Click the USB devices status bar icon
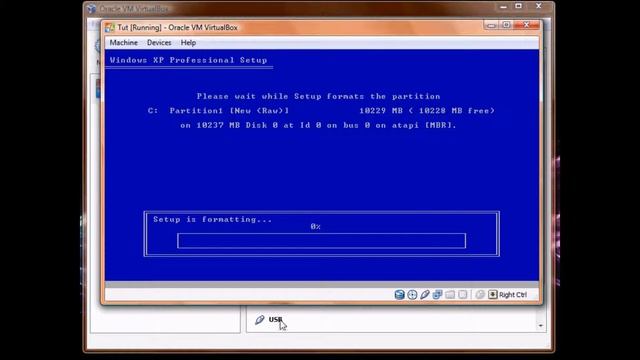640x360 pixels. [425, 295]
